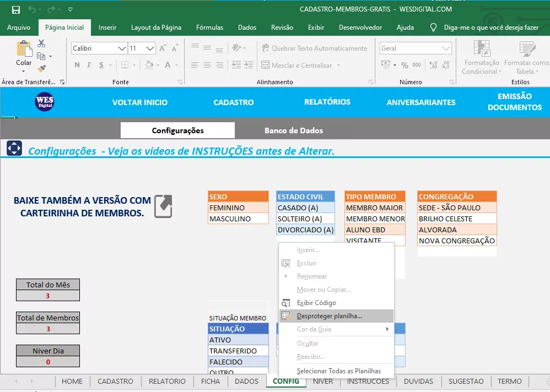Go to the DUVIDAS sheet tab
The width and height of the screenshot is (550, 392).
(418, 381)
